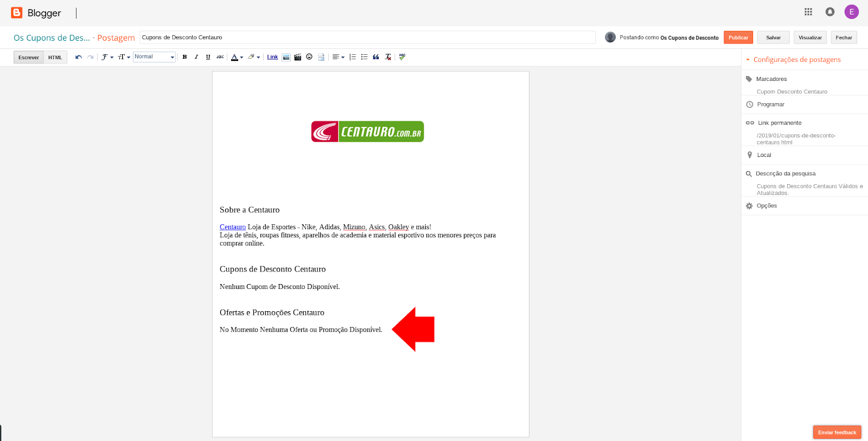Image resolution: width=868 pixels, height=441 pixels.
Task: Click the Fechar button
Action: pyautogui.click(x=844, y=37)
